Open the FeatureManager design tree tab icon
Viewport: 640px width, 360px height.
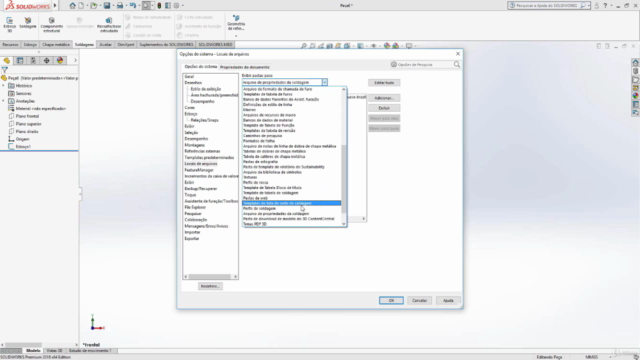point(7,60)
